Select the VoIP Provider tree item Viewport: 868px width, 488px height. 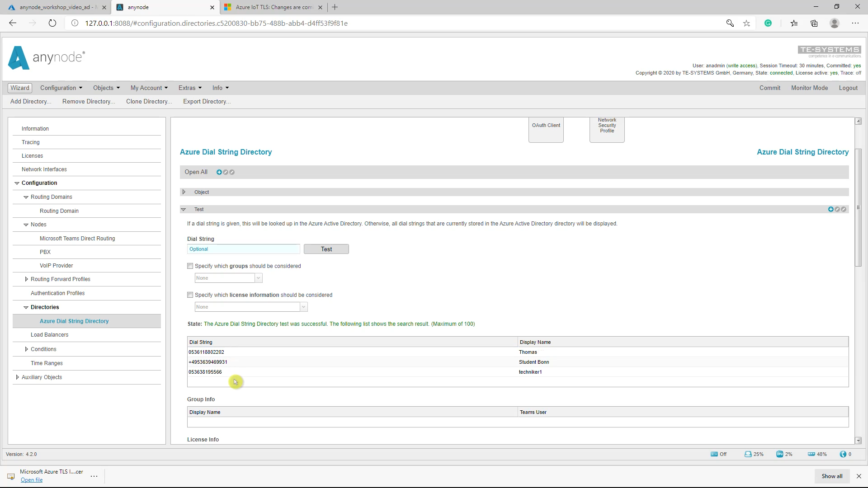(x=56, y=266)
